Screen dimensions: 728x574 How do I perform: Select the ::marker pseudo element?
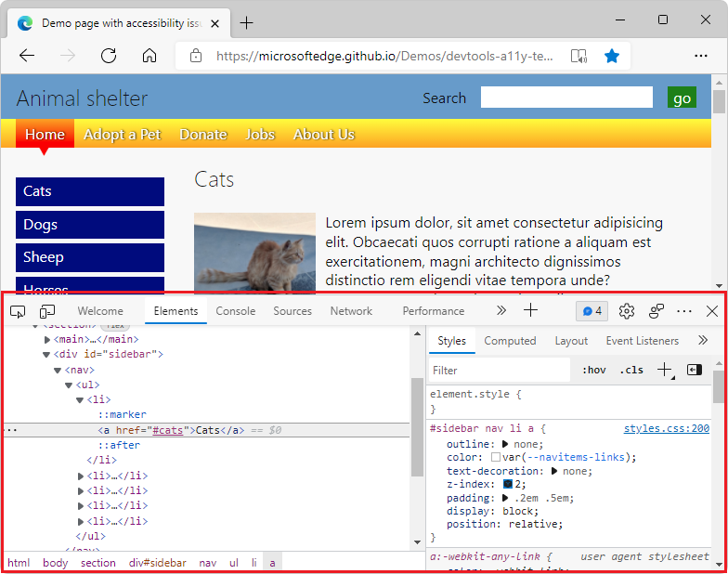coord(123,414)
